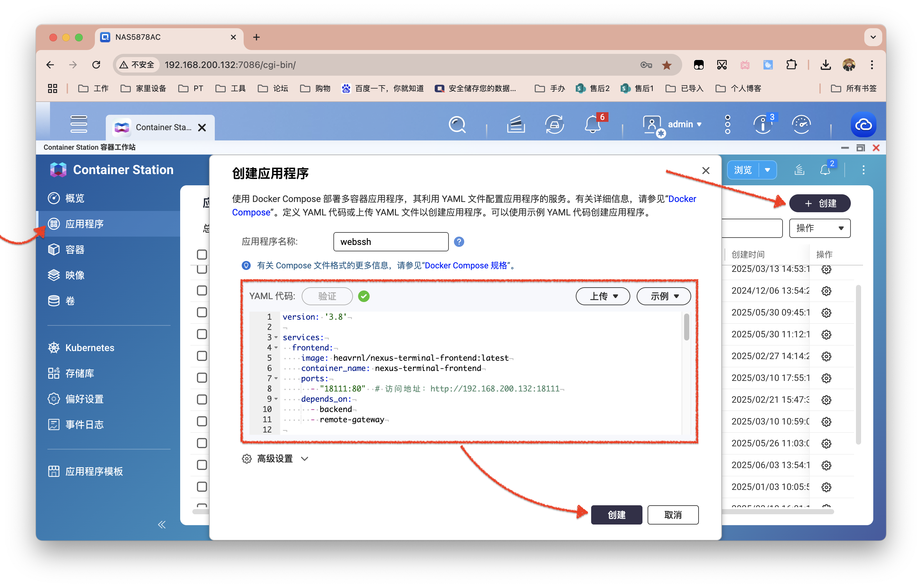Open the 容器 containers sidebar item
Viewport: 922px width, 588px height.
coord(75,249)
